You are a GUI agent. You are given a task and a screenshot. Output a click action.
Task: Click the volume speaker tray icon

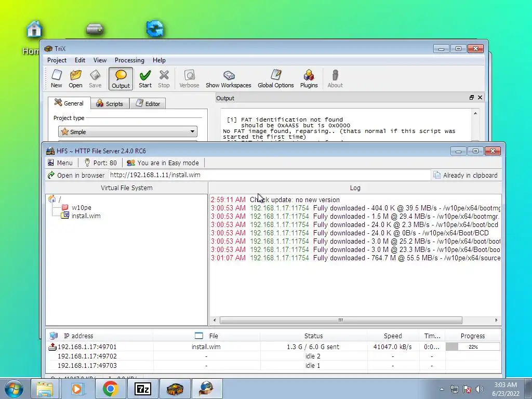pyautogui.click(x=479, y=389)
